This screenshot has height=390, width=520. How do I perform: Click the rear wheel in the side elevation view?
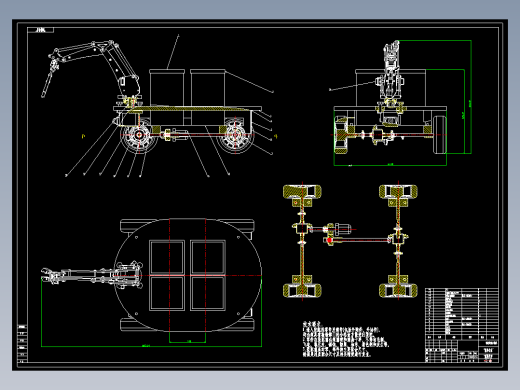coord(236,135)
